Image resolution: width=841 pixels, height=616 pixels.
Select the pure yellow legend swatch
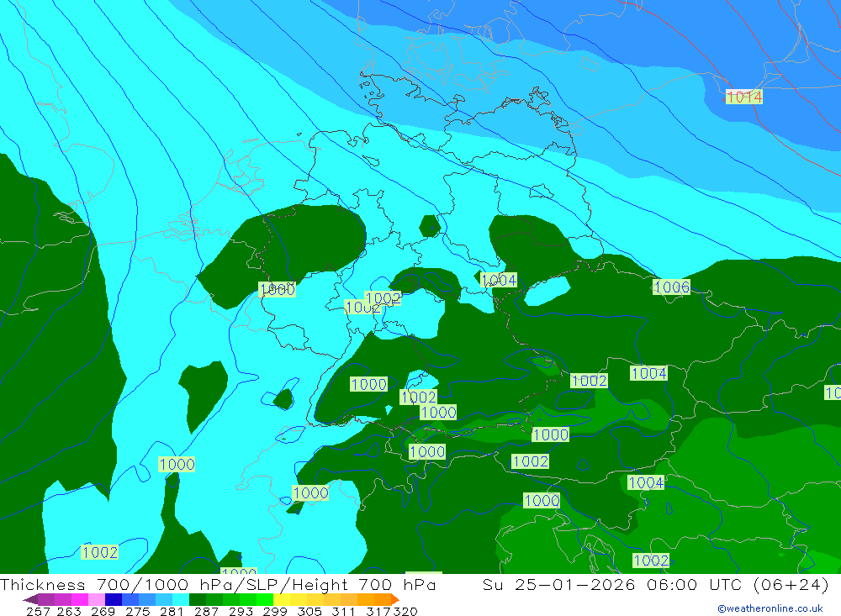click(x=282, y=599)
